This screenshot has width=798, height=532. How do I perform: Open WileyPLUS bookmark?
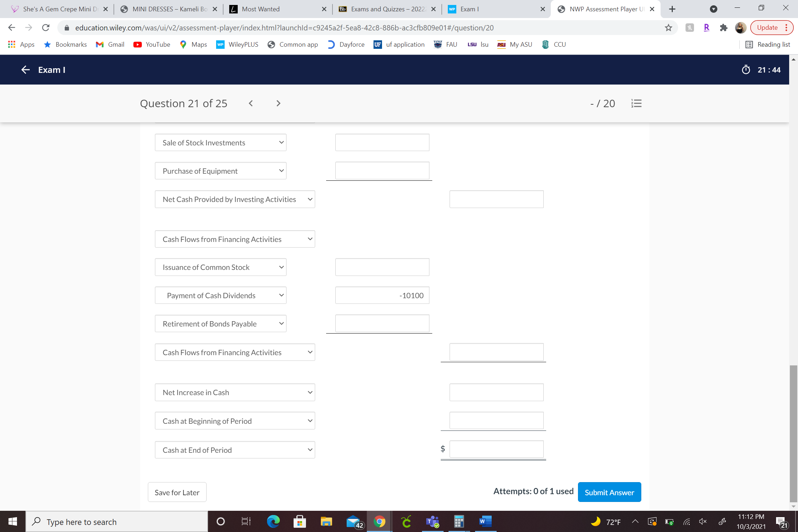(237, 45)
